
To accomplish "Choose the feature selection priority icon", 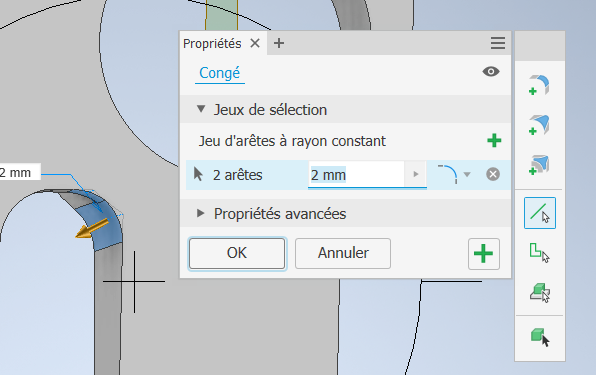I will (x=540, y=293).
